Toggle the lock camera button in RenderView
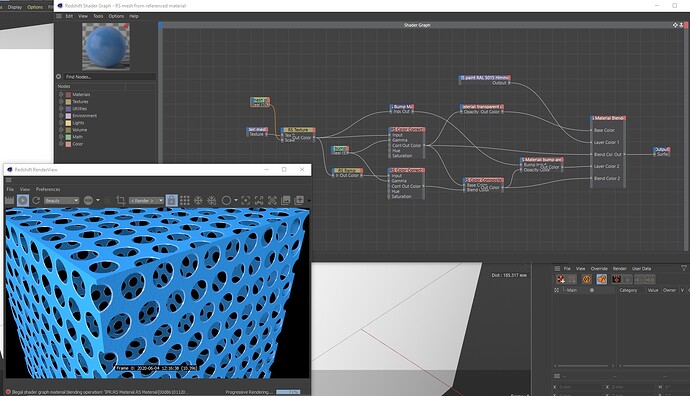This screenshot has width=690, height=396. [x=172, y=201]
